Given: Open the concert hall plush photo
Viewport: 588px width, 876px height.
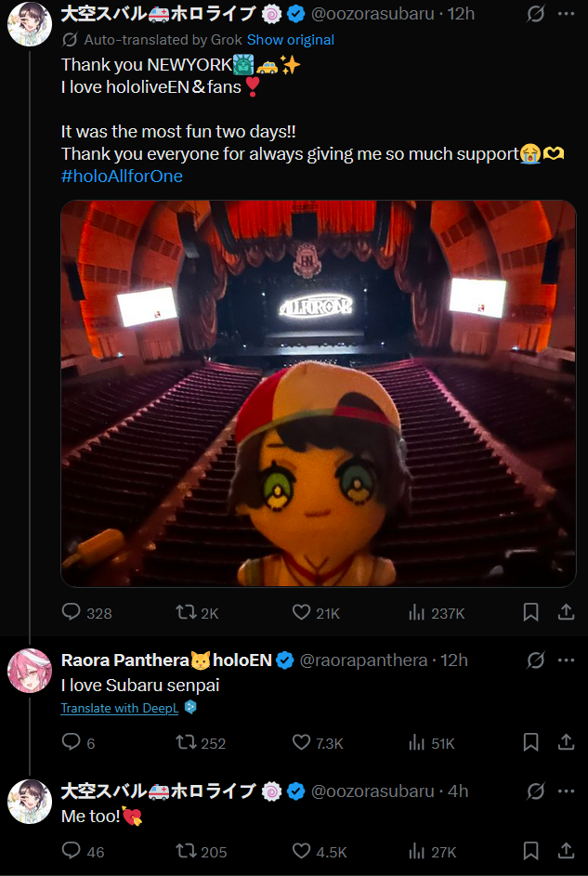Looking at the screenshot, I should coord(318,393).
